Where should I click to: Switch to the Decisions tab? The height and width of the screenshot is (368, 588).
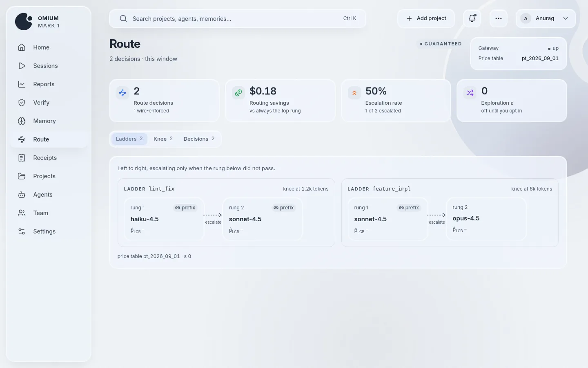click(x=199, y=139)
